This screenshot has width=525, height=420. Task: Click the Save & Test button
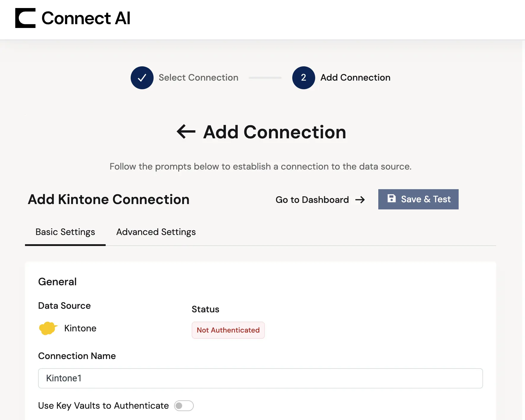coord(418,199)
